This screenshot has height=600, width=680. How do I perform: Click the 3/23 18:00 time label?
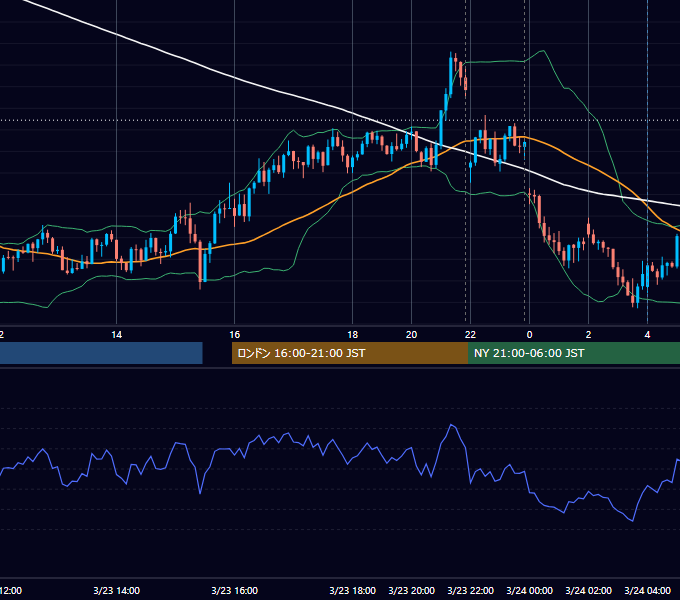[353, 590]
